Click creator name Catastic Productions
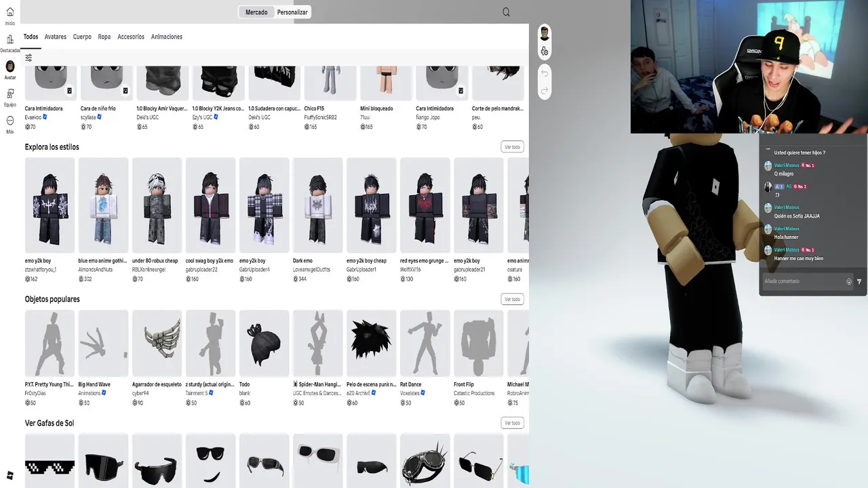 475,393
